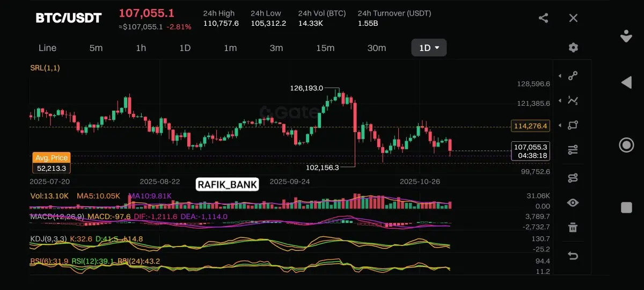Viewport: 644px width, 290px height.
Task: Tap the 128,596.6 price axis label
Action: (x=533, y=84)
